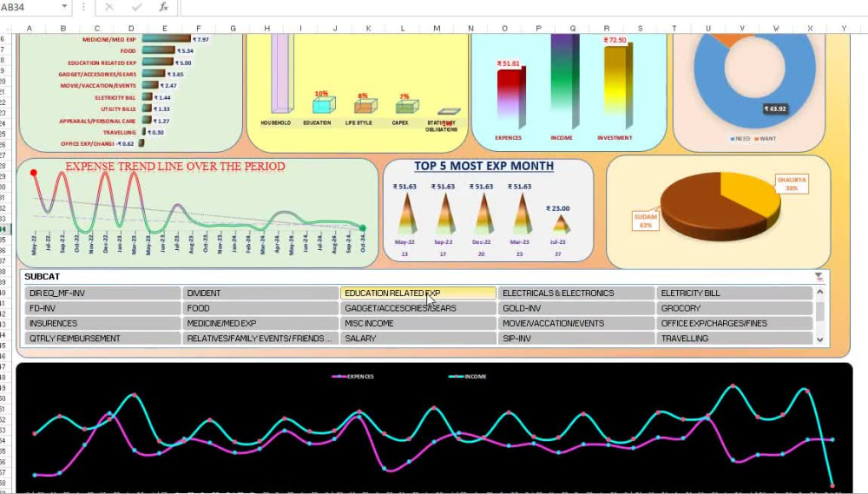Click the ₹ 7.97 medicine bar value
868x494 pixels.
pos(201,40)
